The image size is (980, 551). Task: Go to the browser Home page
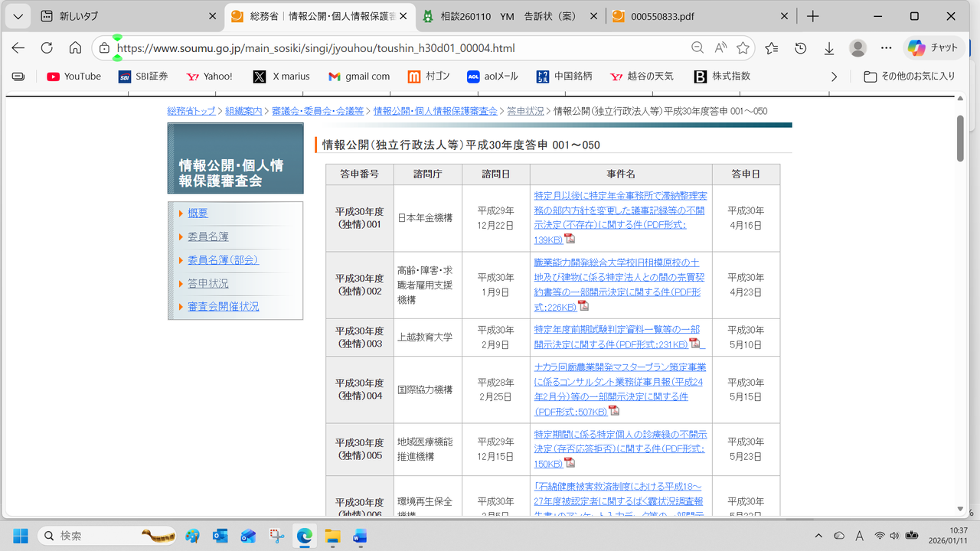tap(75, 47)
